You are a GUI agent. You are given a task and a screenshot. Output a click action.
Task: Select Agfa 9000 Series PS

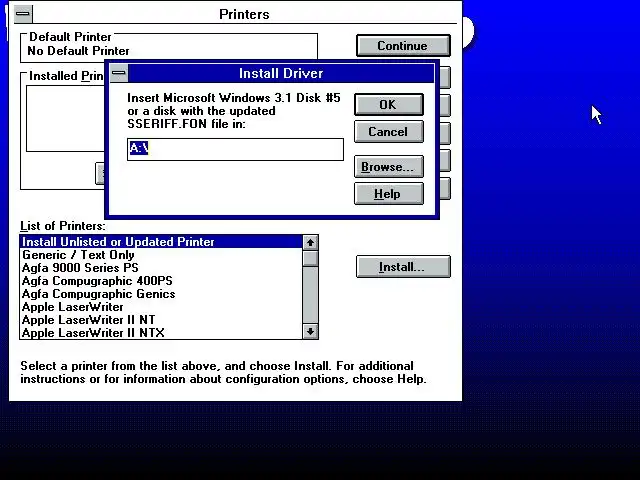pos(161,268)
